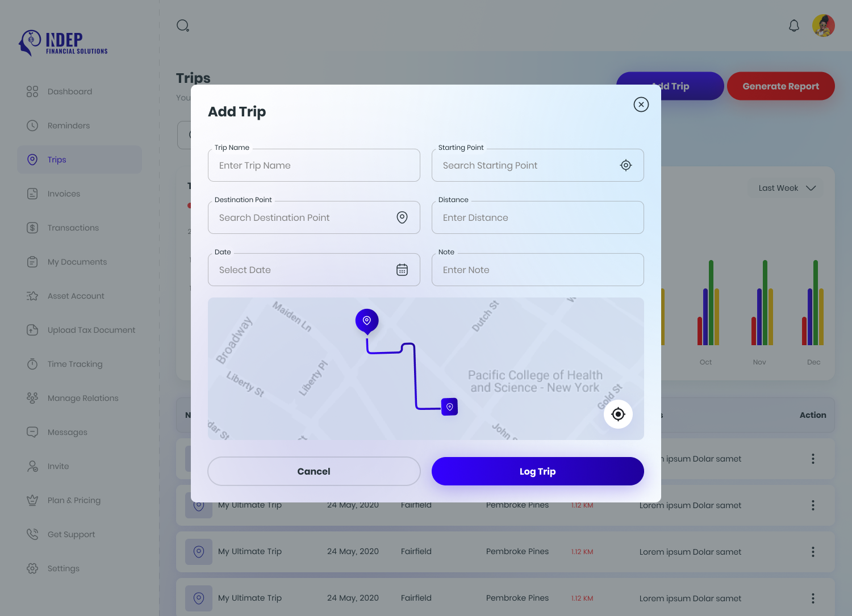852x616 pixels.
Task: Click the Cancel button
Action: tap(314, 471)
